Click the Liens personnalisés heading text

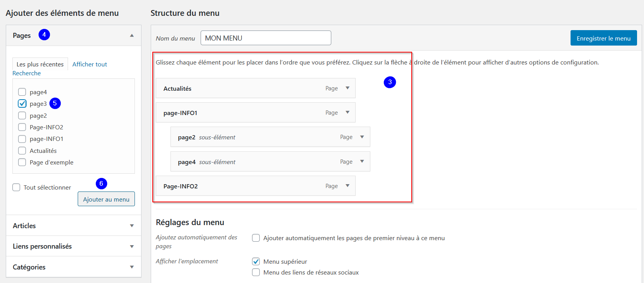[42, 246]
